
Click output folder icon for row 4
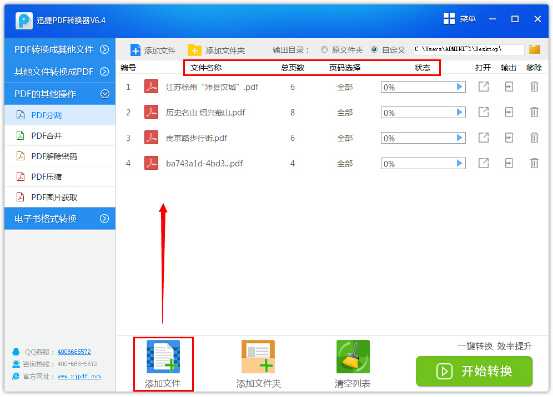[509, 163]
